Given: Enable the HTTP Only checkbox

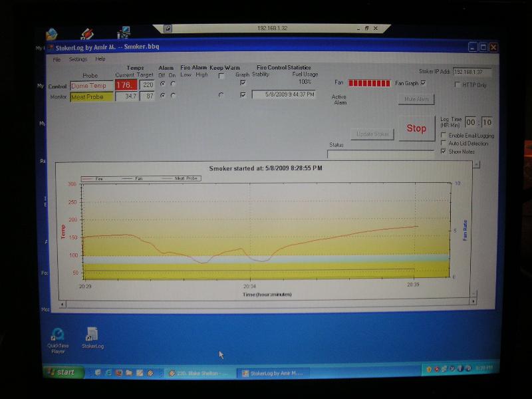Looking at the screenshot, I should (458, 84).
